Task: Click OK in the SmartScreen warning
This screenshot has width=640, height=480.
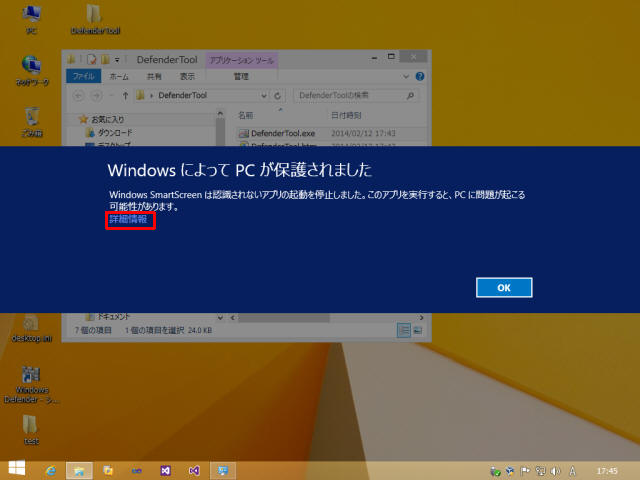Action: click(504, 287)
